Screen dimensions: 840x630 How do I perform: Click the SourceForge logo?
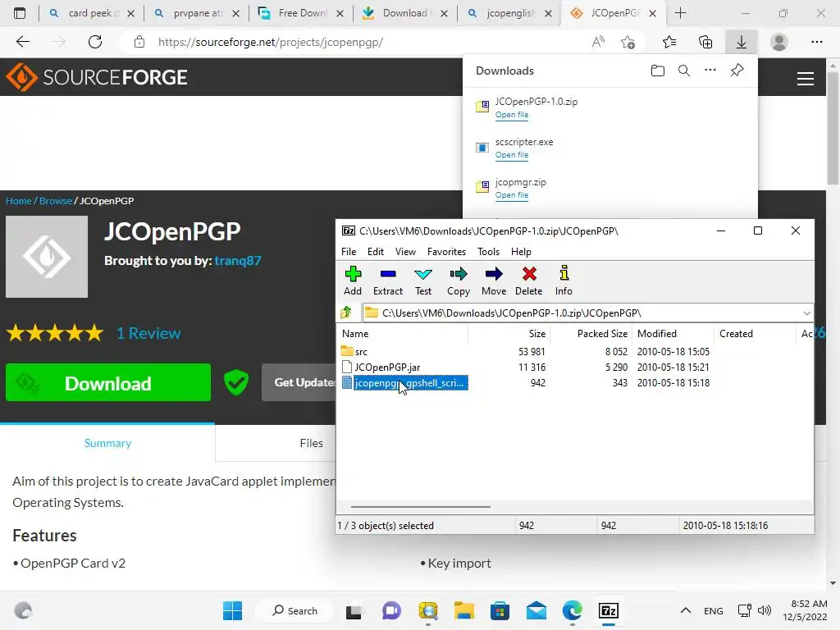coord(97,77)
